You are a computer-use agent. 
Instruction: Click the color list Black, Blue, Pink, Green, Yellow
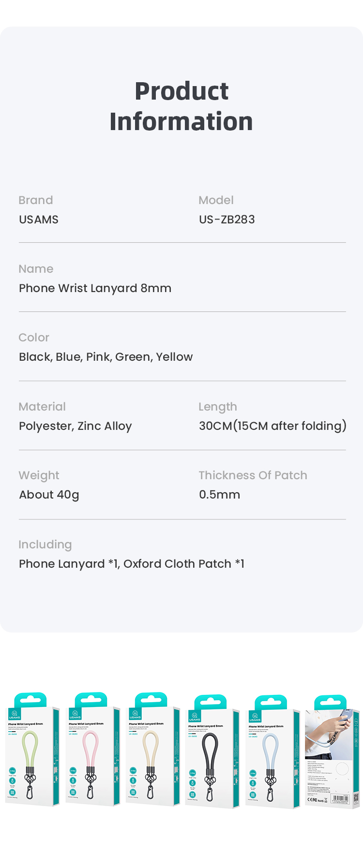[x=106, y=357]
